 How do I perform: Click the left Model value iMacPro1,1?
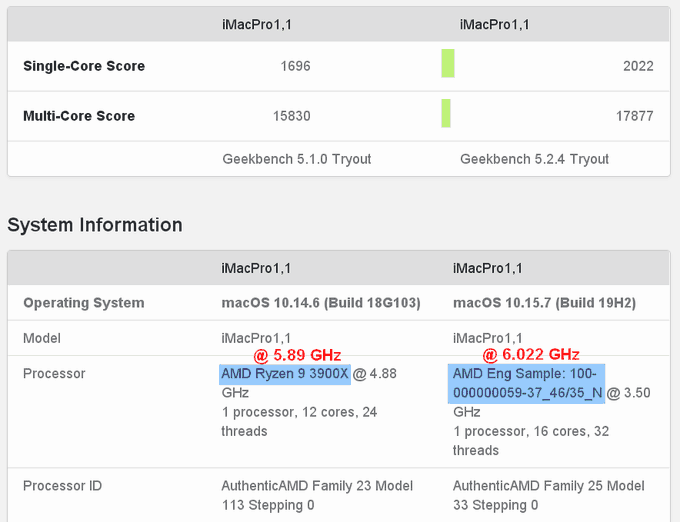tap(256, 338)
